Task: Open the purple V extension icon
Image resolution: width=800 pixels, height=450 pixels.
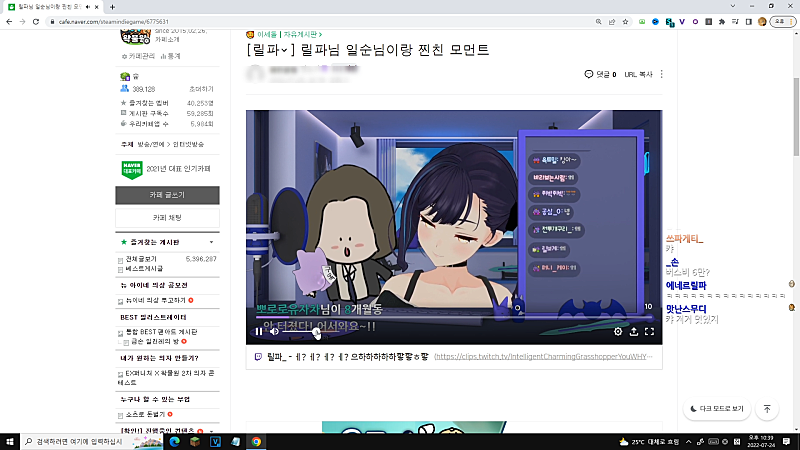Action: (x=682, y=21)
